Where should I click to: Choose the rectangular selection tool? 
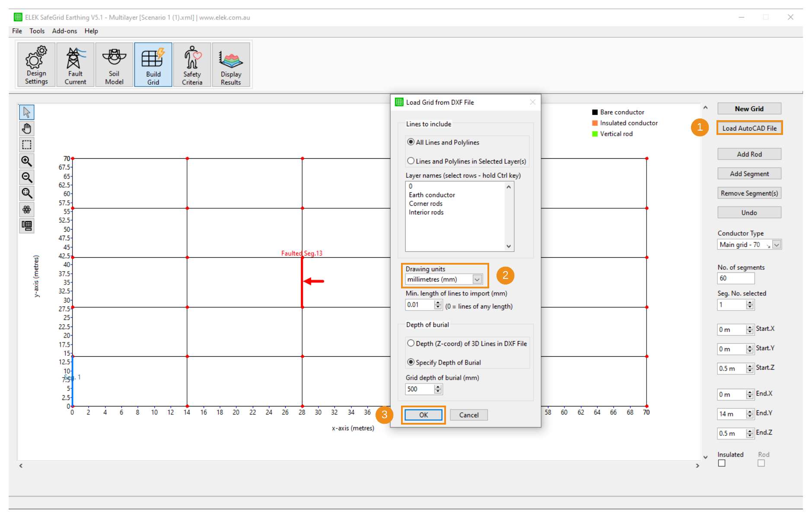point(26,144)
